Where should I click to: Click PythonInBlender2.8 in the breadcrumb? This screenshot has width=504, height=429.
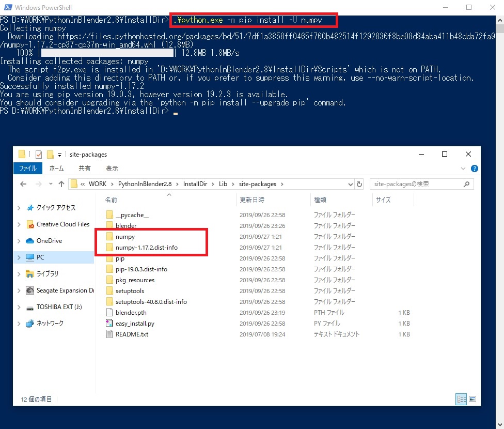145,184
